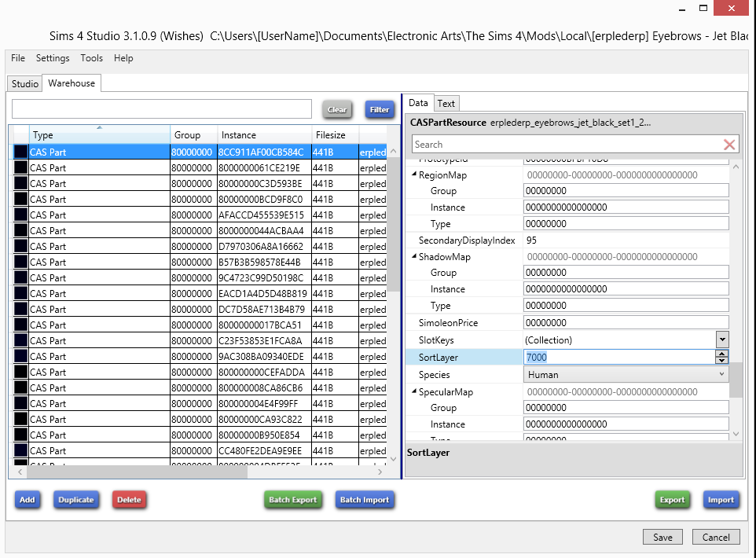This screenshot has width=756, height=558.
Task: Click swatch thumbnail of row 8CC911AF00CB584C
Action: click(x=20, y=152)
